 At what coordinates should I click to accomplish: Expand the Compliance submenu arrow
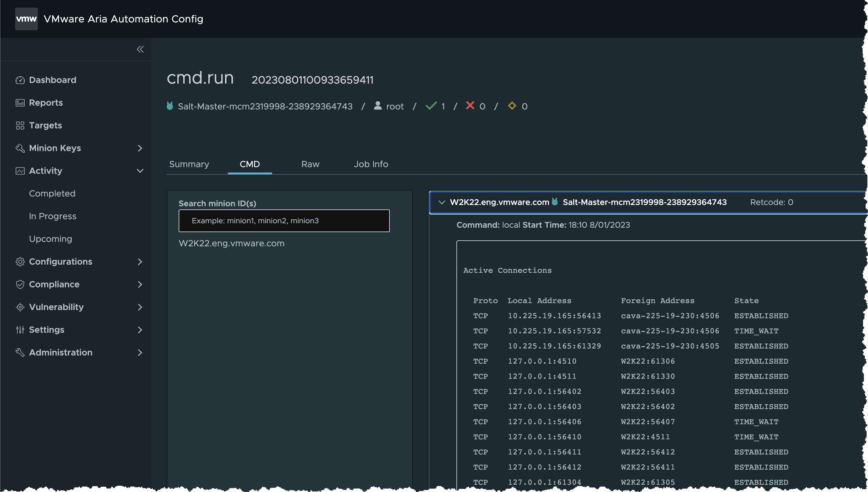coord(140,284)
